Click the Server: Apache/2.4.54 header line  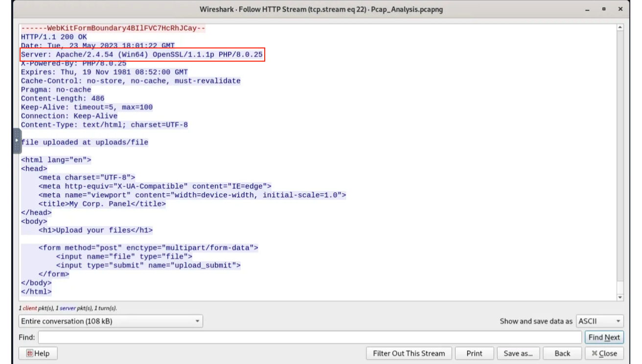pos(142,54)
